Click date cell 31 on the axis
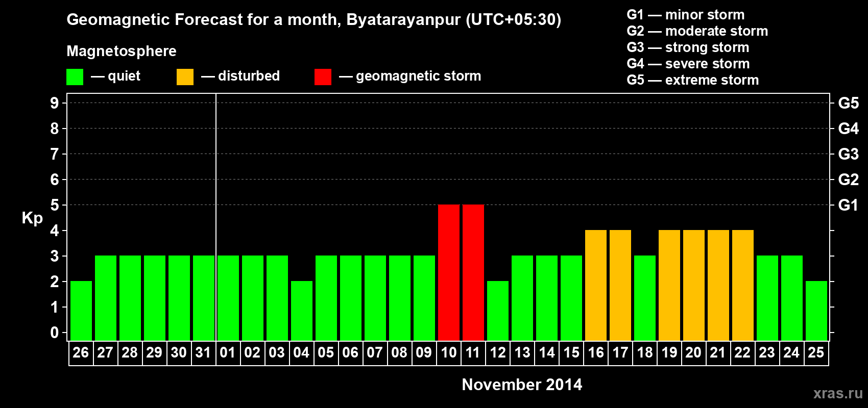 tap(203, 353)
